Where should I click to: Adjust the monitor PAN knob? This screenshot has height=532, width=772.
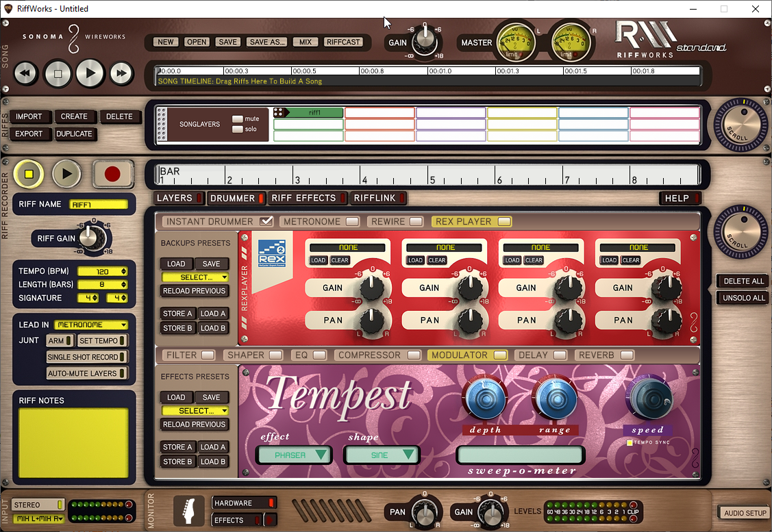(x=425, y=512)
